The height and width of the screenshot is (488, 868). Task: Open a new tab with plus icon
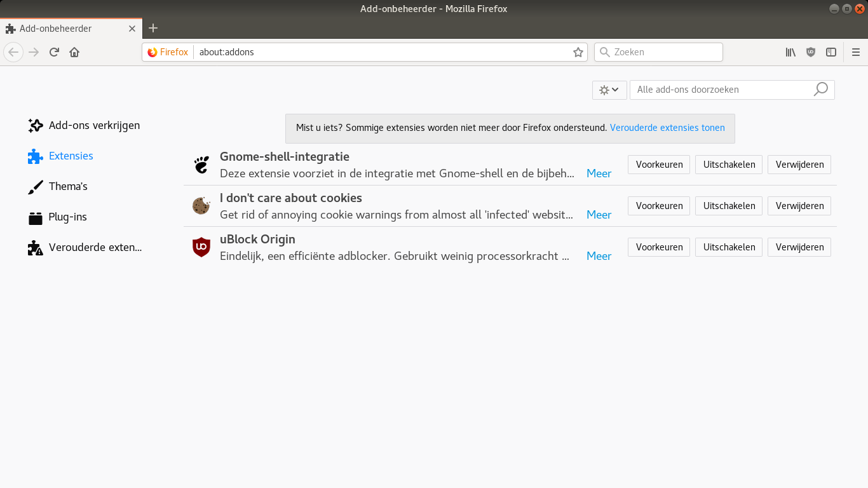[153, 28]
